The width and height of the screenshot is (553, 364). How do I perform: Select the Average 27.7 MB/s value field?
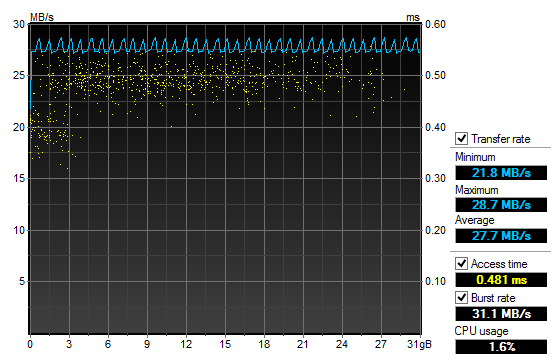pyautogui.click(x=501, y=236)
